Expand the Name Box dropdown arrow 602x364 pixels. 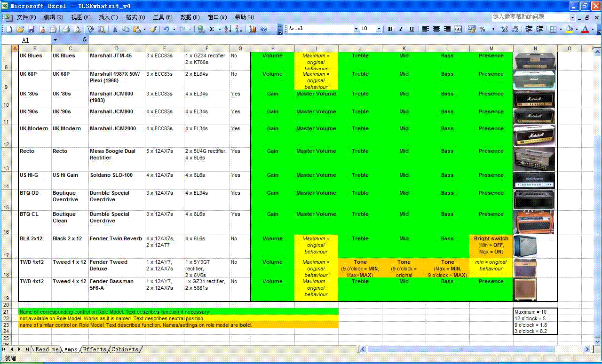point(55,40)
